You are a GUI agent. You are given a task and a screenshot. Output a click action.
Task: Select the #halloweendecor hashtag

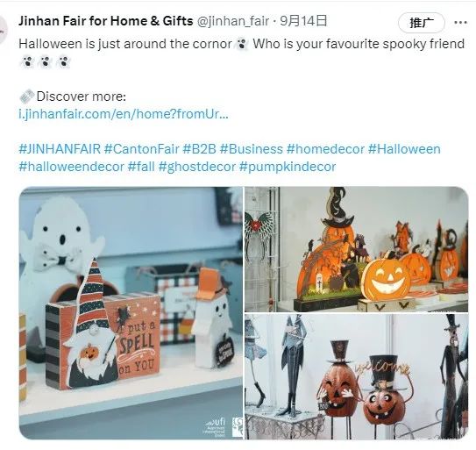(71, 167)
